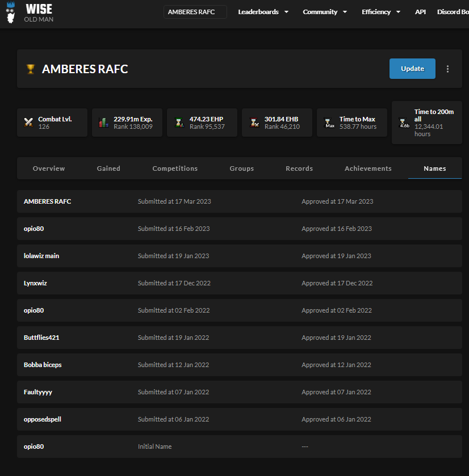Open the Efficiency dropdown menu
The height and width of the screenshot is (476, 469).
380,12
